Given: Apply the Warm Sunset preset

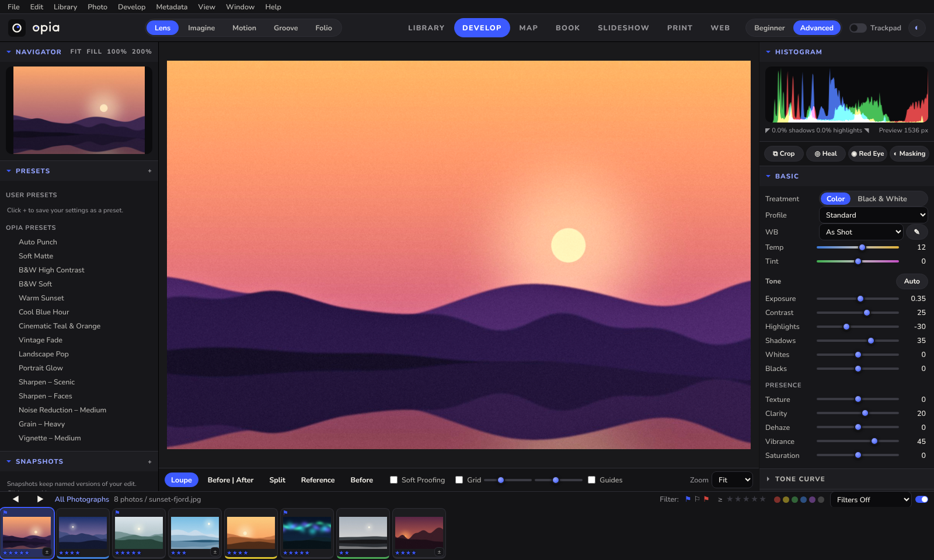Looking at the screenshot, I should point(41,298).
